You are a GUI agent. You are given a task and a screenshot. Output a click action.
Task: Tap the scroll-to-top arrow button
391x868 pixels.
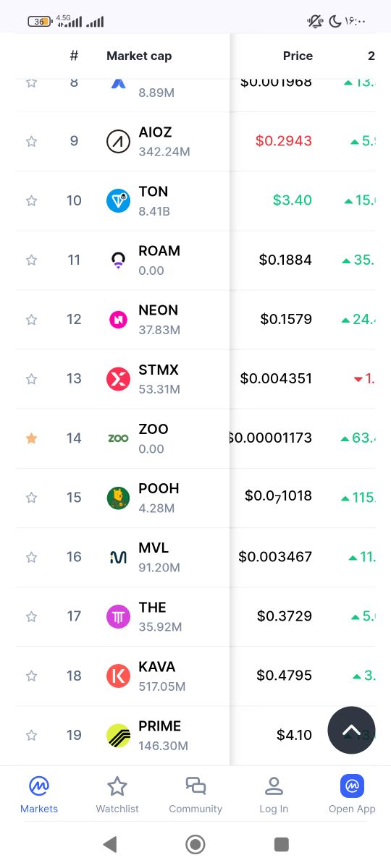pos(351,730)
